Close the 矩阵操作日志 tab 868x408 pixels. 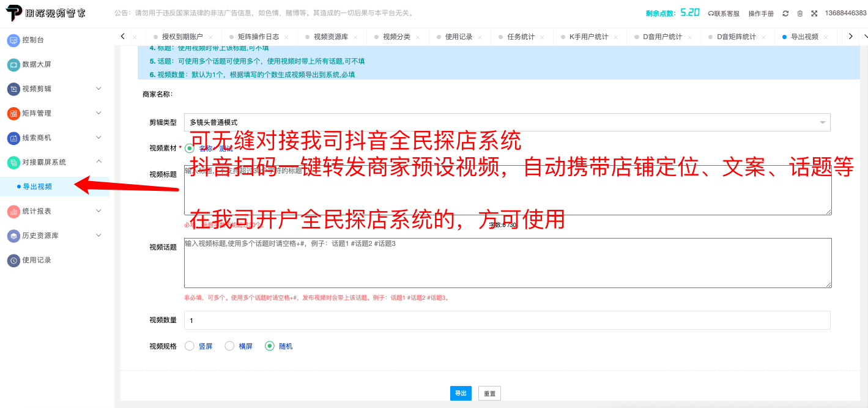287,37
